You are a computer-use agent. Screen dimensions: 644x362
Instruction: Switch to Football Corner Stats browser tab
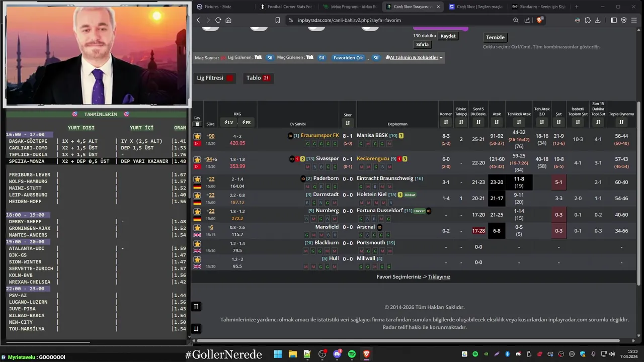pyautogui.click(x=286, y=7)
